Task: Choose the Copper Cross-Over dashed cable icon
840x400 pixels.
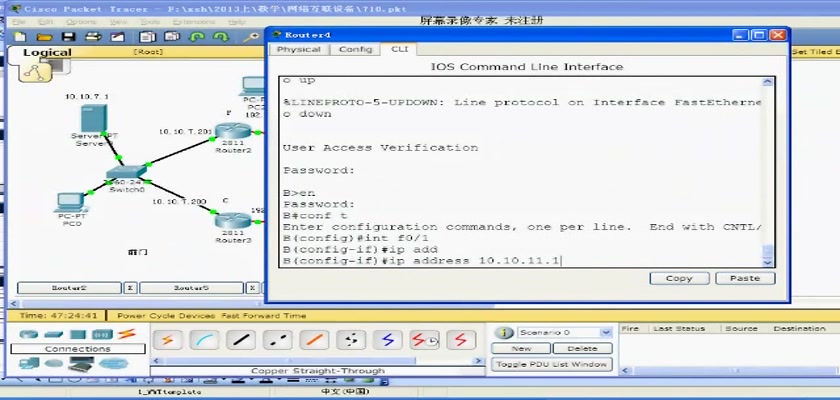Action: click(278, 339)
